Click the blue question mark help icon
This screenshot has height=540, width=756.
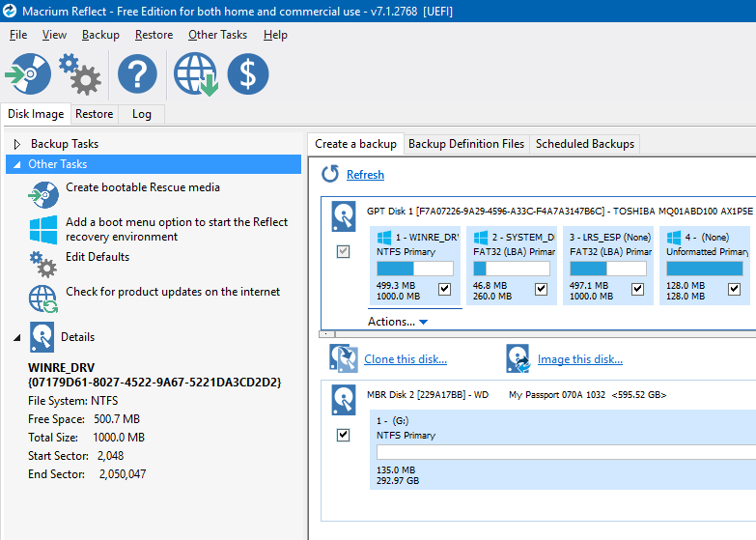coord(137,73)
